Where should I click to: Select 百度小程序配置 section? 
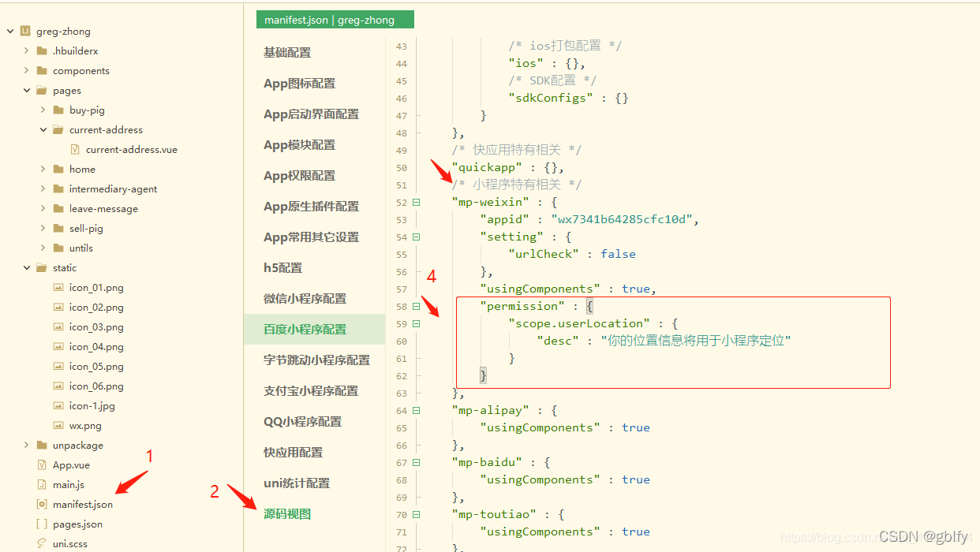click(x=315, y=330)
